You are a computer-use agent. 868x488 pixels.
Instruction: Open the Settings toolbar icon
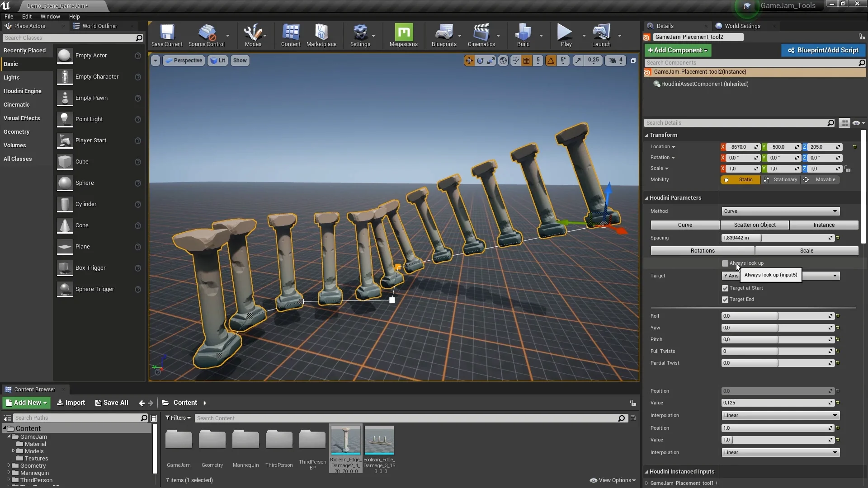pyautogui.click(x=360, y=35)
